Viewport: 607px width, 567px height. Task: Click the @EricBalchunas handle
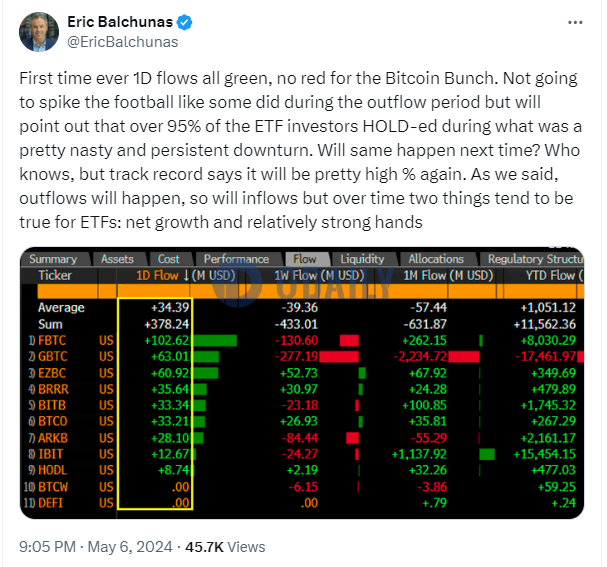[123, 42]
